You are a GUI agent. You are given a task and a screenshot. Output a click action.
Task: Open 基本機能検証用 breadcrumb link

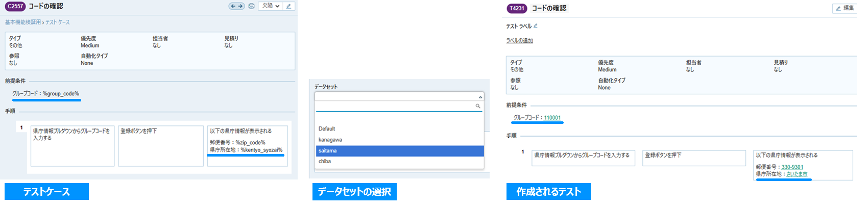[x=23, y=22]
